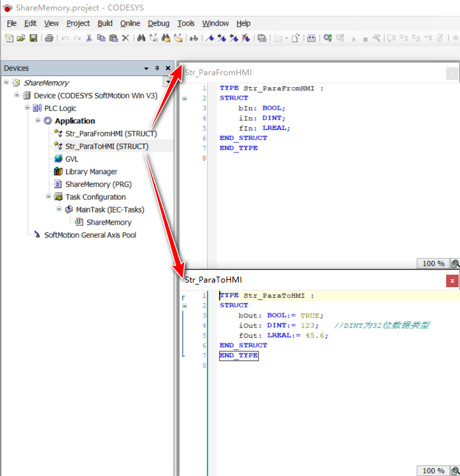The width and height of the screenshot is (460, 476).
Task: Click the Str_ParaFromHMI editor title
Action: 218,73
